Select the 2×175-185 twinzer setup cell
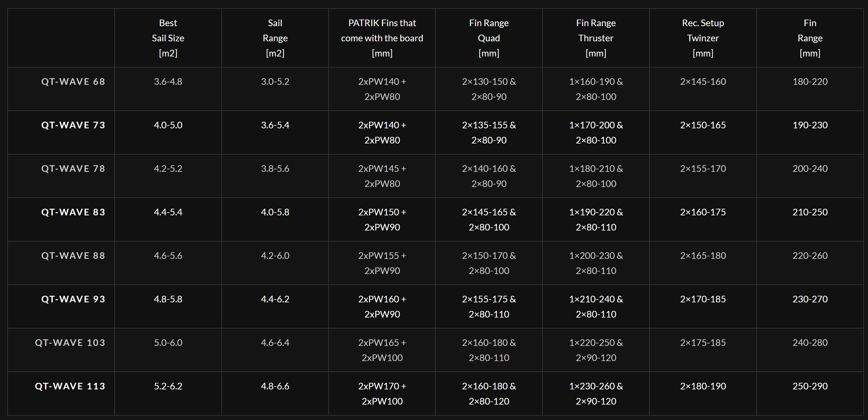The height and width of the screenshot is (420, 868). (703, 343)
